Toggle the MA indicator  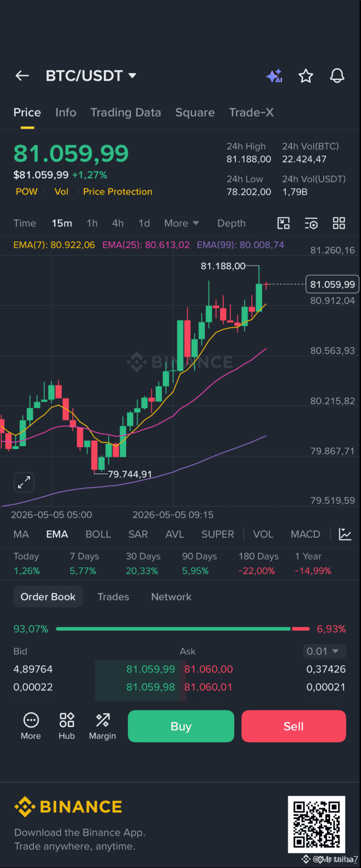pos(21,534)
